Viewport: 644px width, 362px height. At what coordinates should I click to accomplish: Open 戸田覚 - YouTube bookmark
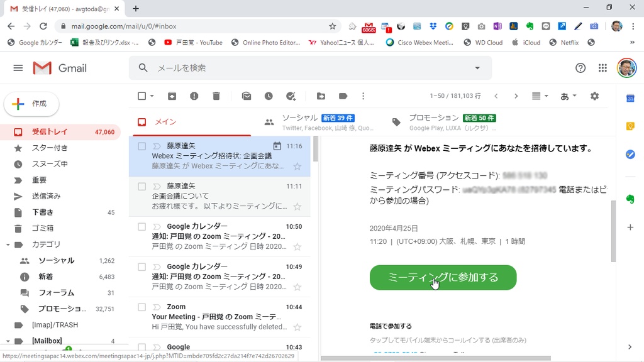coord(192,42)
